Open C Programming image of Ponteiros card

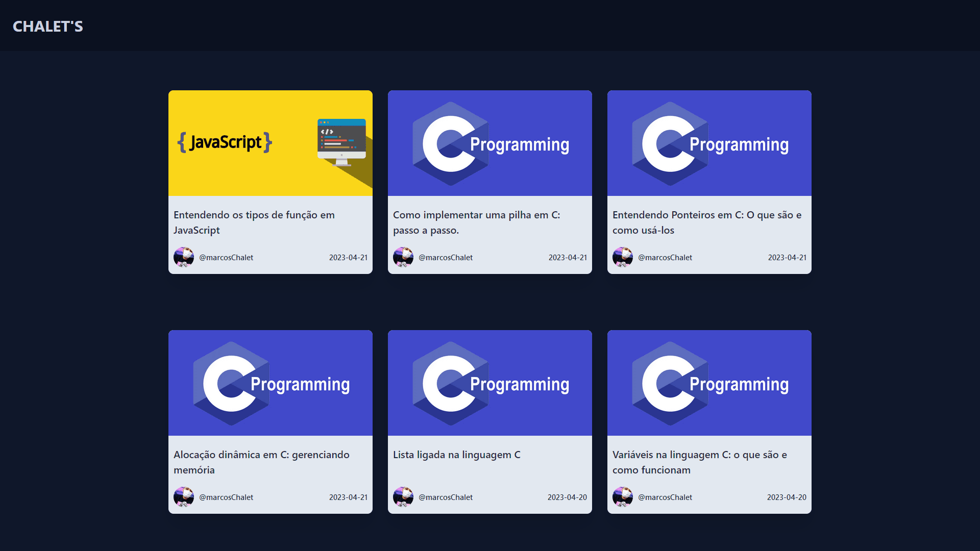click(709, 143)
